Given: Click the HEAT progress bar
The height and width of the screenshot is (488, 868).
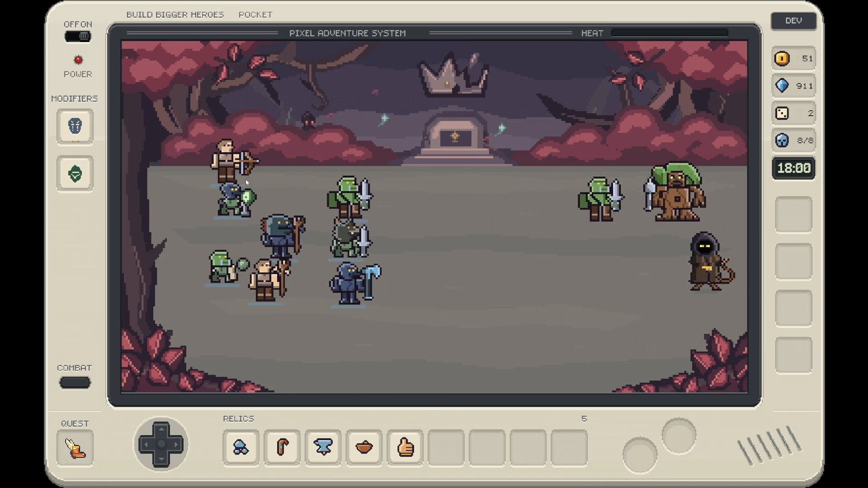Looking at the screenshot, I should click(670, 33).
